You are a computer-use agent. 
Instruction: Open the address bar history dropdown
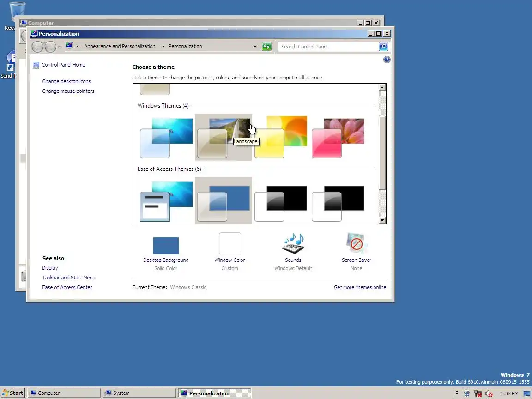click(255, 47)
